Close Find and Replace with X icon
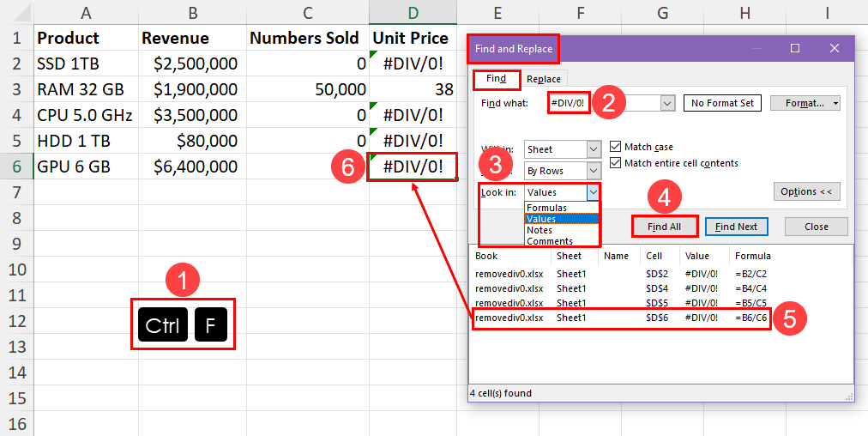The height and width of the screenshot is (436, 868). 835,48
